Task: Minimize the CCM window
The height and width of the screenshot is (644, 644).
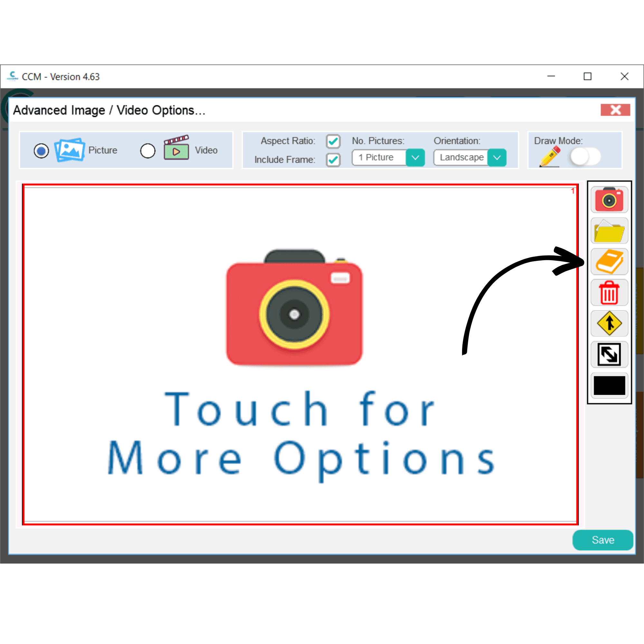Action: (551, 76)
